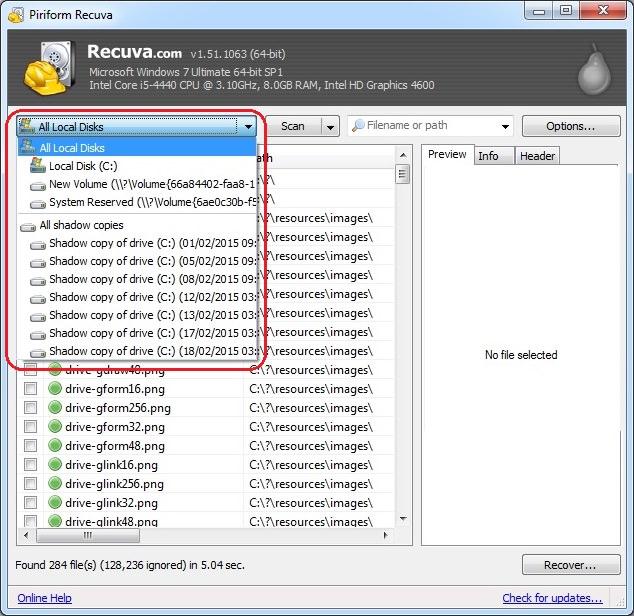The width and height of the screenshot is (634, 616).
Task: Pick shadow copy dated 12/02/2015
Action: tap(137, 297)
